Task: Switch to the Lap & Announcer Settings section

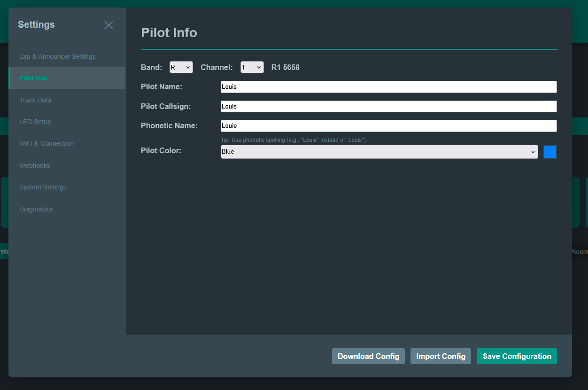Action: [x=57, y=56]
